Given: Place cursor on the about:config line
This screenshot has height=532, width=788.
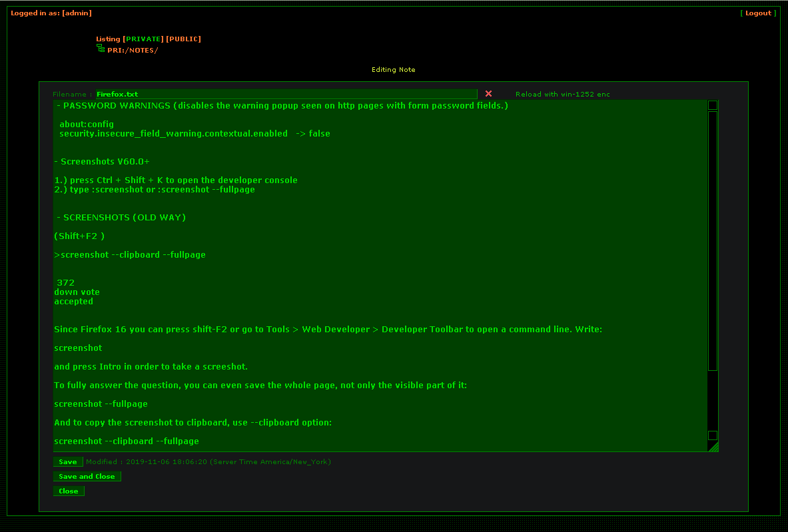Looking at the screenshot, I should coord(87,125).
